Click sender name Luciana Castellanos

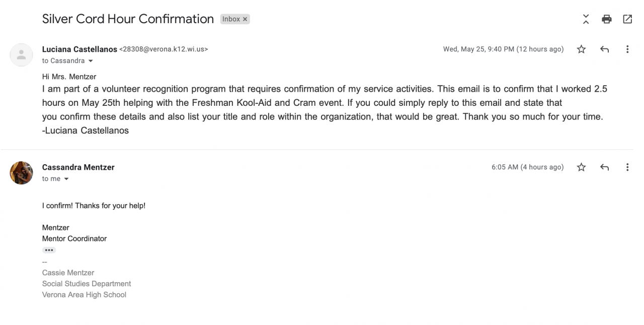pos(79,49)
